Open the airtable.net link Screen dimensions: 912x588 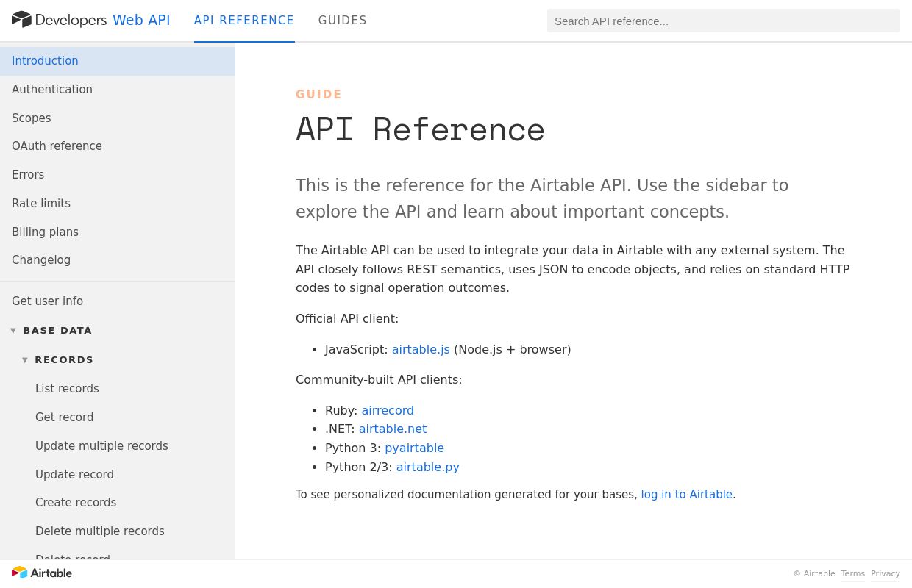pos(393,429)
